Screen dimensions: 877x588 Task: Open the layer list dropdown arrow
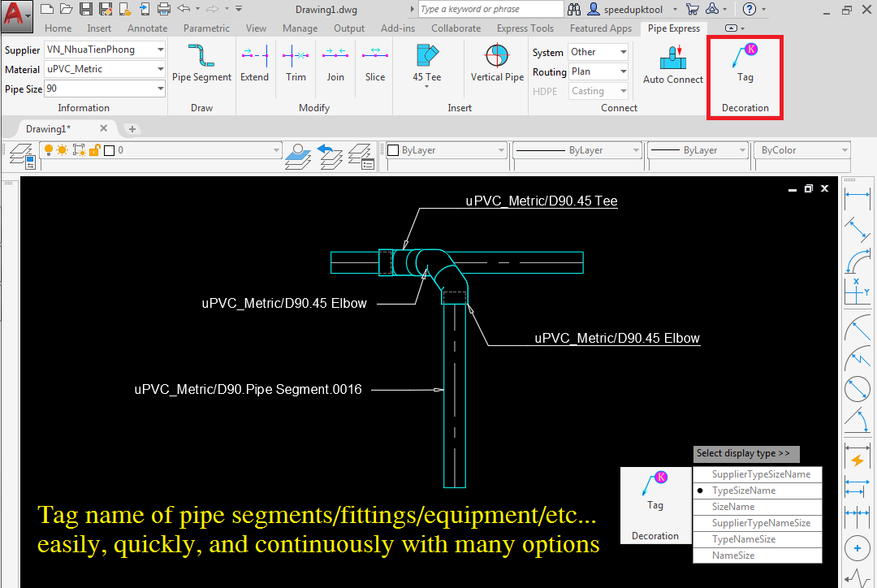pyautogui.click(x=276, y=150)
